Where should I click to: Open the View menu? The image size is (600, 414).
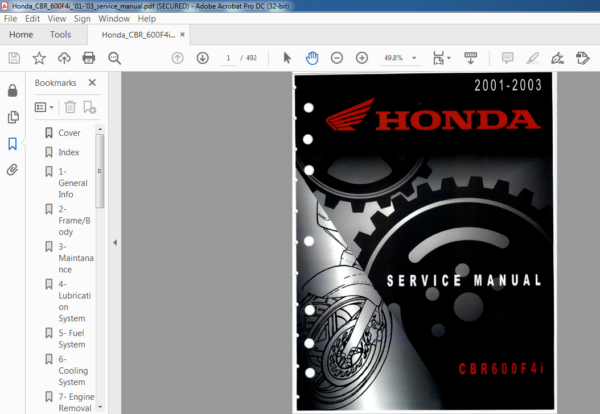point(57,19)
